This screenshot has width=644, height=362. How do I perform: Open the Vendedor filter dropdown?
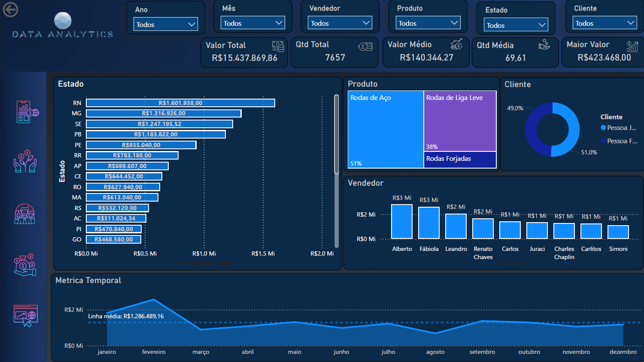(x=340, y=23)
